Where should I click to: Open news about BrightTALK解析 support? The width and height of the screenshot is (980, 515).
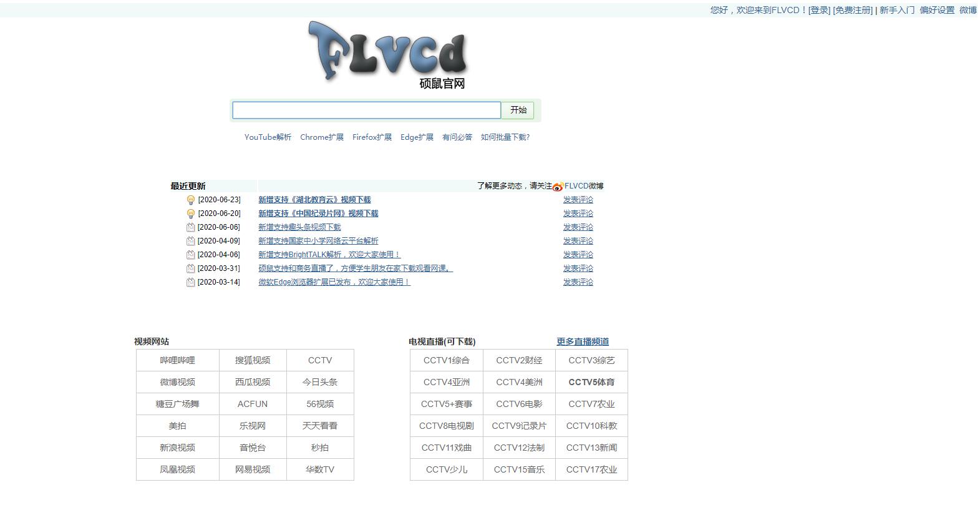[329, 255]
